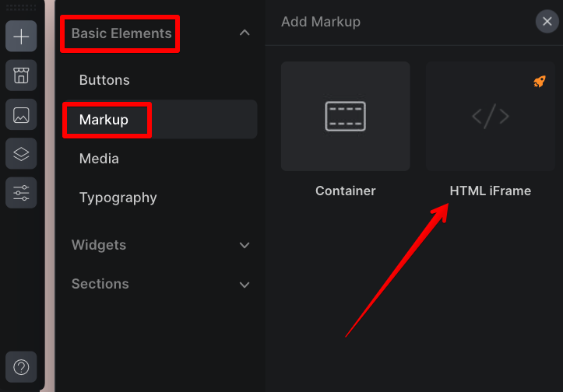The width and height of the screenshot is (563, 392).
Task: Click the question mark help icon
Action: 21,366
